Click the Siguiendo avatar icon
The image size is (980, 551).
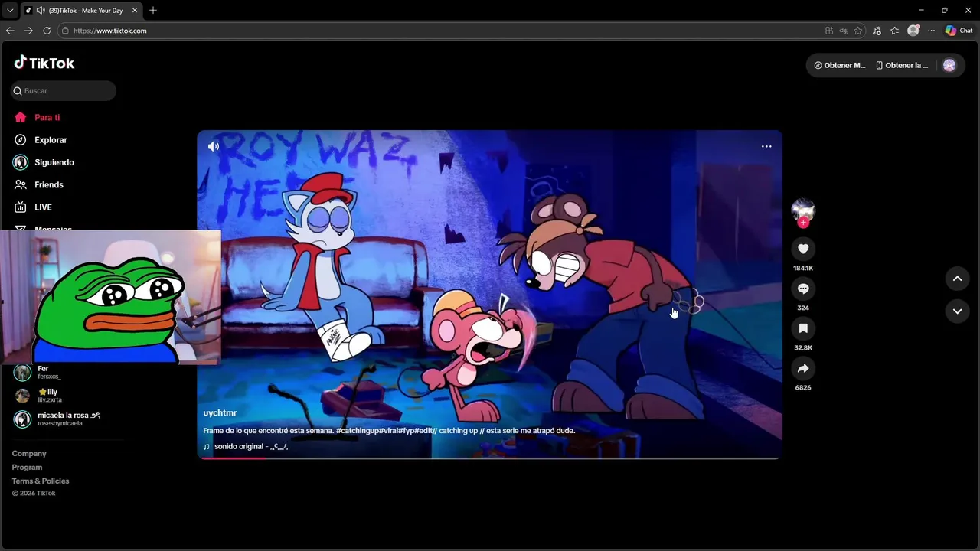point(21,162)
